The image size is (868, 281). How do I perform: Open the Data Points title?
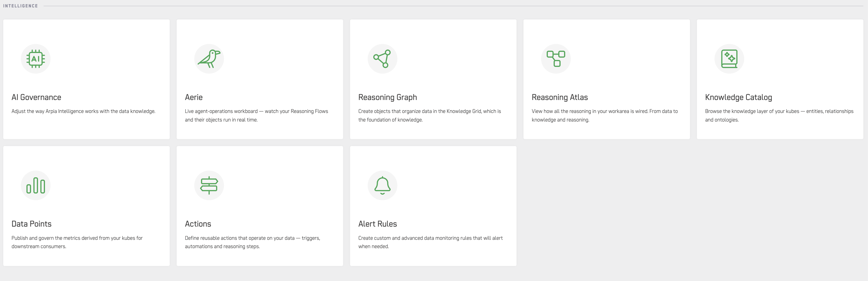[31, 224]
